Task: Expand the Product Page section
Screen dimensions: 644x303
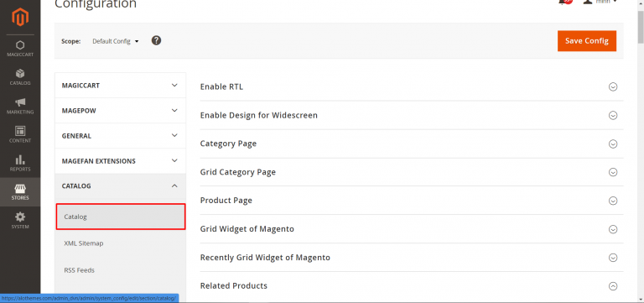Action: tap(412, 201)
